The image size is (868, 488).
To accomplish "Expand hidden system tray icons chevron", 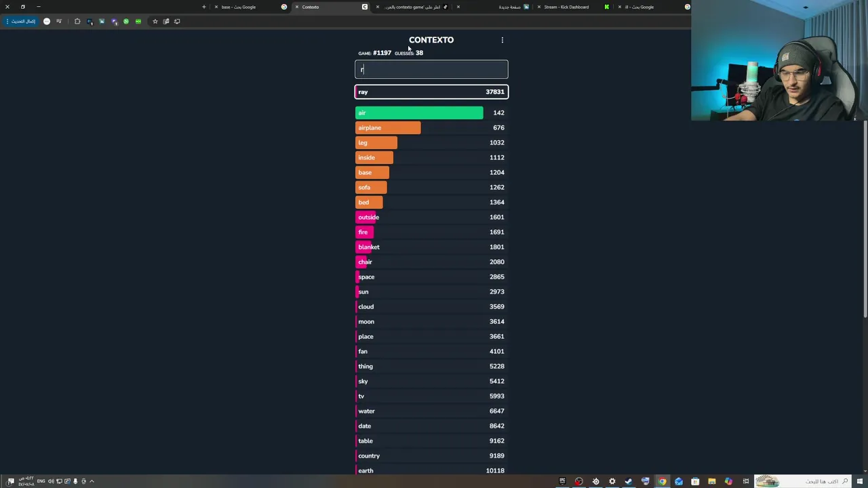I will [x=92, y=481].
